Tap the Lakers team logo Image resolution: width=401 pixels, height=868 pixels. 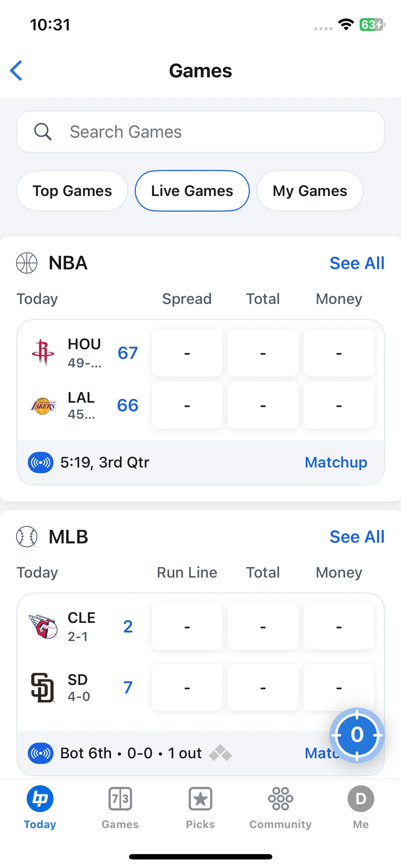tap(43, 406)
